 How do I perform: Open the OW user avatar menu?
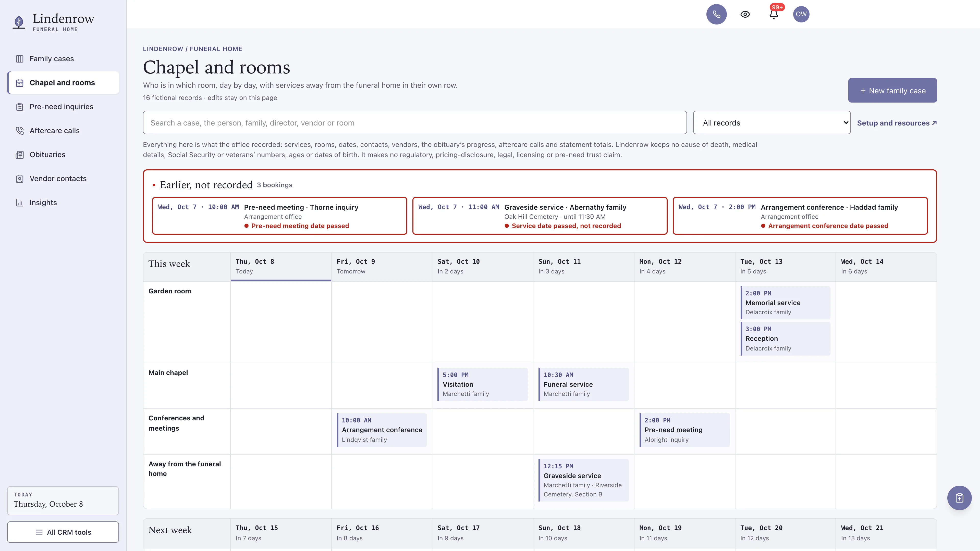click(x=801, y=15)
